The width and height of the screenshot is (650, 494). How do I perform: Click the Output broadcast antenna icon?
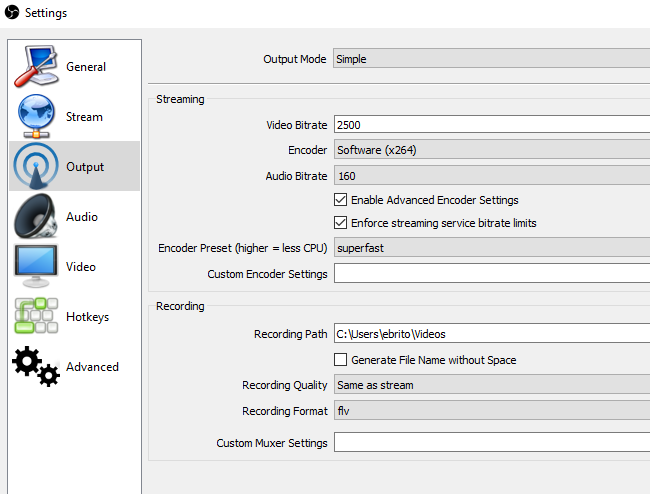[x=35, y=167]
